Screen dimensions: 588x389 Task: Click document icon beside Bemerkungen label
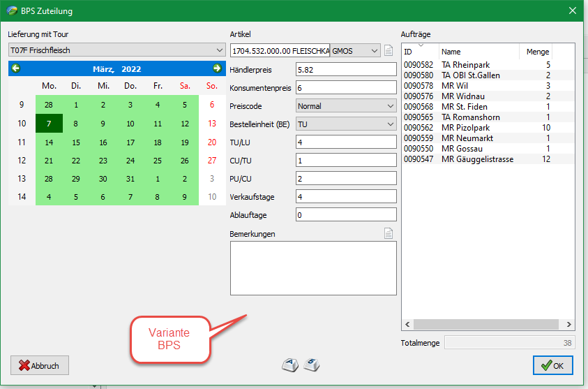[389, 234]
